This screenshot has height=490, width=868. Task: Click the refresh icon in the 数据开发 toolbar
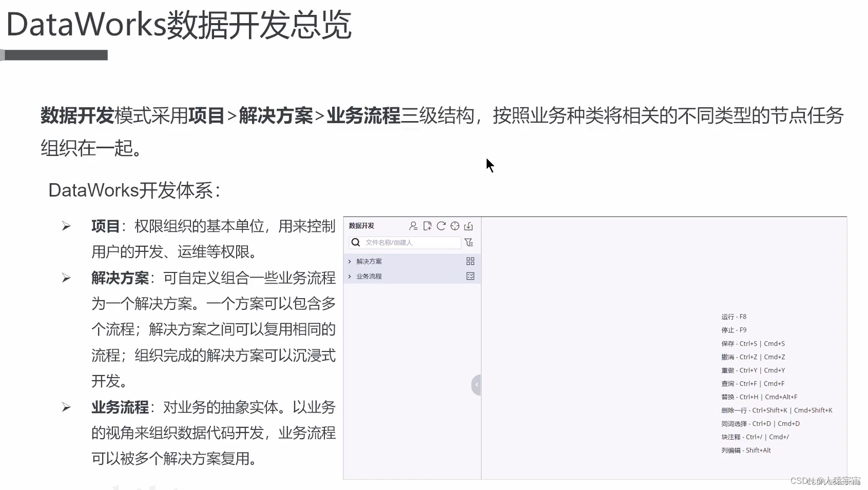click(441, 226)
